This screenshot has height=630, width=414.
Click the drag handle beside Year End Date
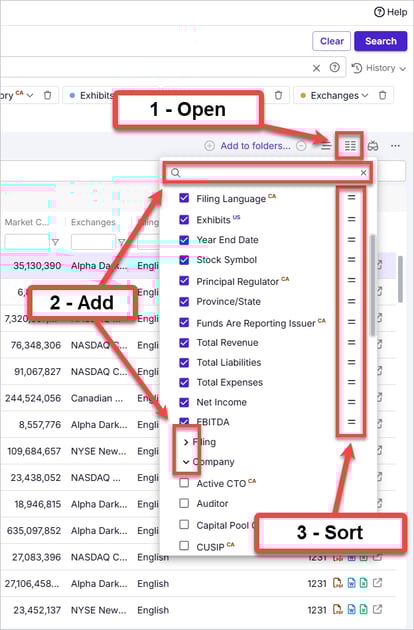pyautogui.click(x=351, y=240)
